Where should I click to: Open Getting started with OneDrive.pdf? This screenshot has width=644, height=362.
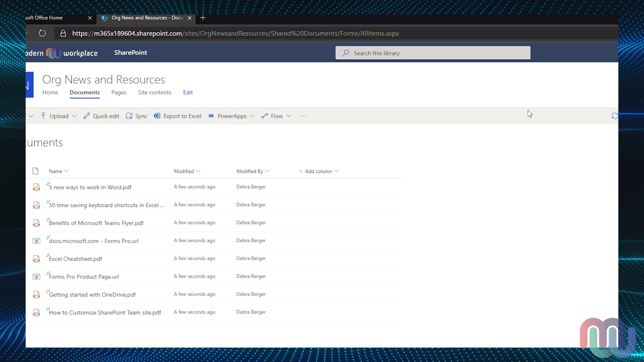[92, 295]
